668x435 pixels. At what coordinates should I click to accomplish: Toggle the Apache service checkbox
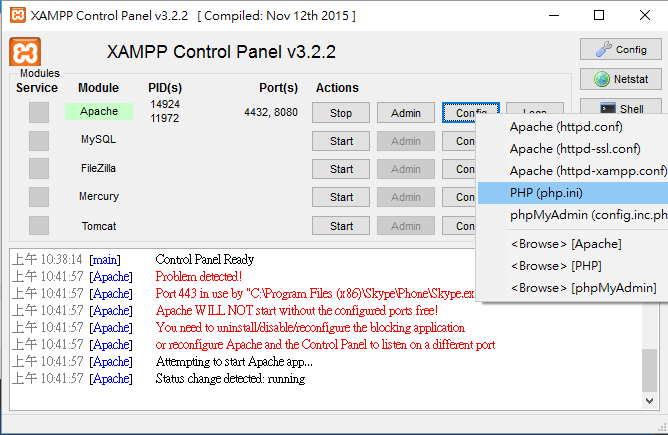(x=39, y=112)
